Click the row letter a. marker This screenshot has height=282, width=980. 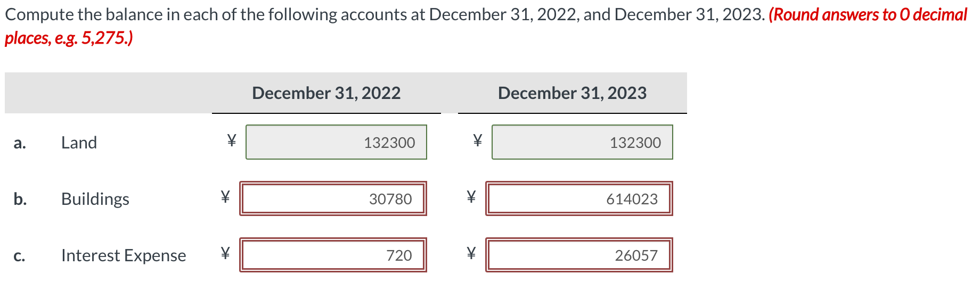[20, 143]
